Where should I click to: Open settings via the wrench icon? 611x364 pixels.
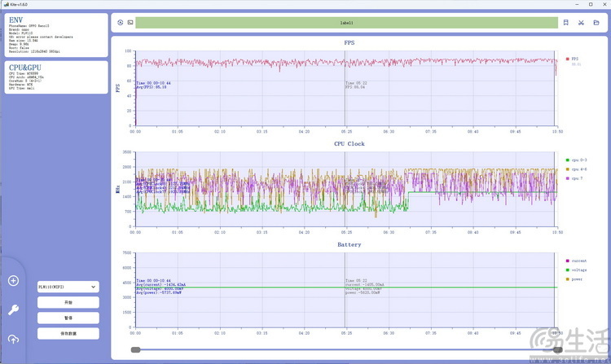13,309
